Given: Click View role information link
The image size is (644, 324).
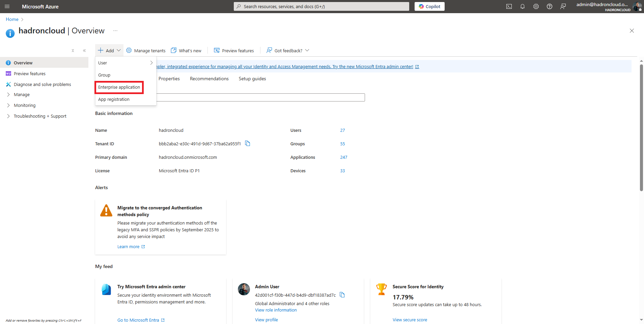Looking at the screenshot, I should (276, 310).
